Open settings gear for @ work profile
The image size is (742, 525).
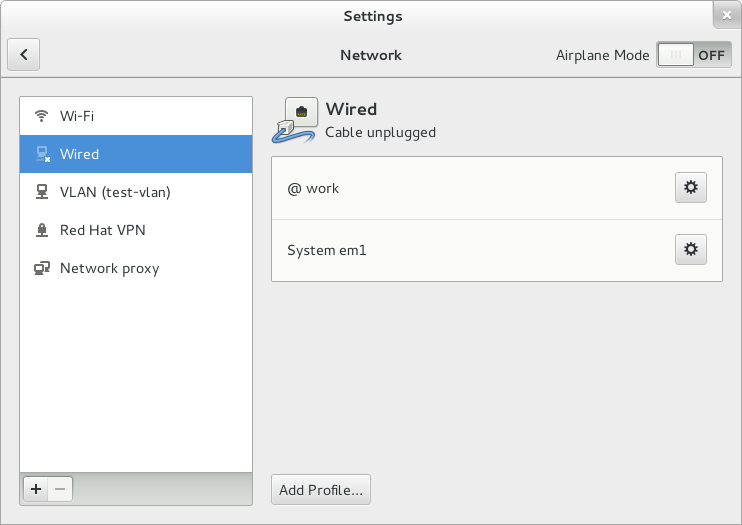[690, 187]
